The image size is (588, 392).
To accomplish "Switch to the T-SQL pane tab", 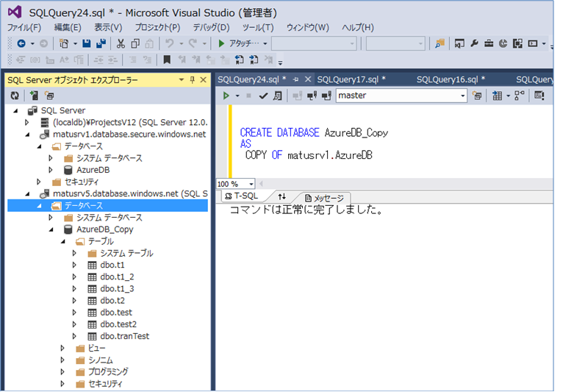I will click(242, 196).
